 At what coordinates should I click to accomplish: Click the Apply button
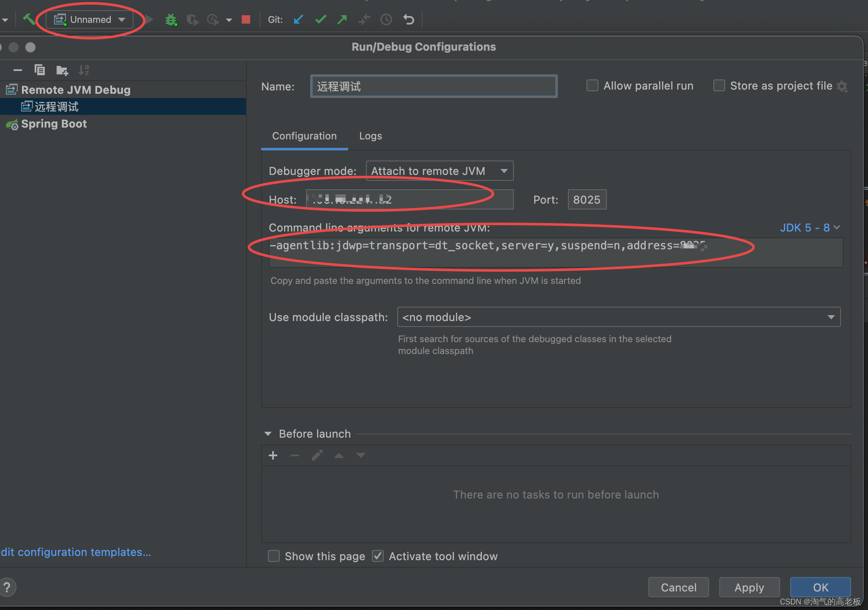(x=749, y=587)
